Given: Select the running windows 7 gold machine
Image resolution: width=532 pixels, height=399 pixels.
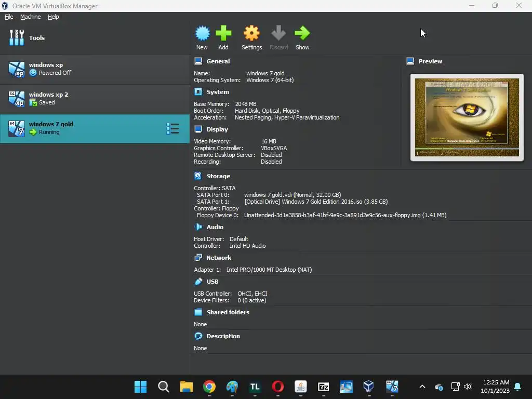Looking at the screenshot, I should pos(95,129).
